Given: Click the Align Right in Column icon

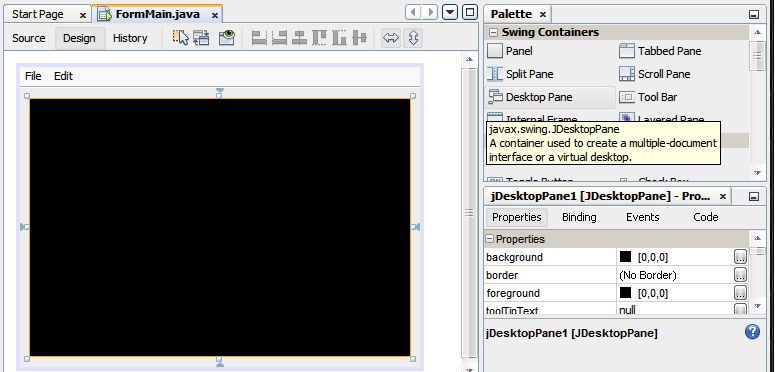Looking at the screenshot, I should pyautogui.click(x=279, y=38).
